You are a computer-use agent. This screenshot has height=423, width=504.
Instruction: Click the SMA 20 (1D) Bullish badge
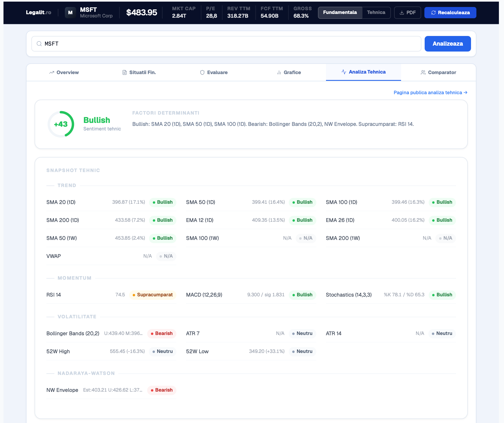162,202
